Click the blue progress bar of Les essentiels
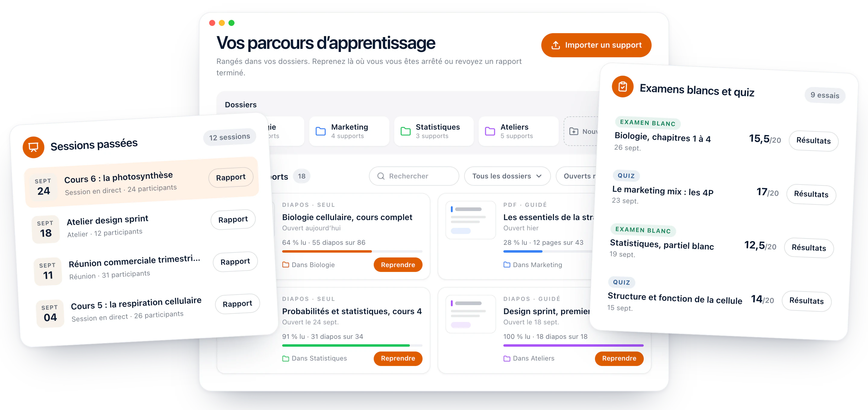The width and height of the screenshot is (868, 410). pyautogui.click(x=548, y=251)
